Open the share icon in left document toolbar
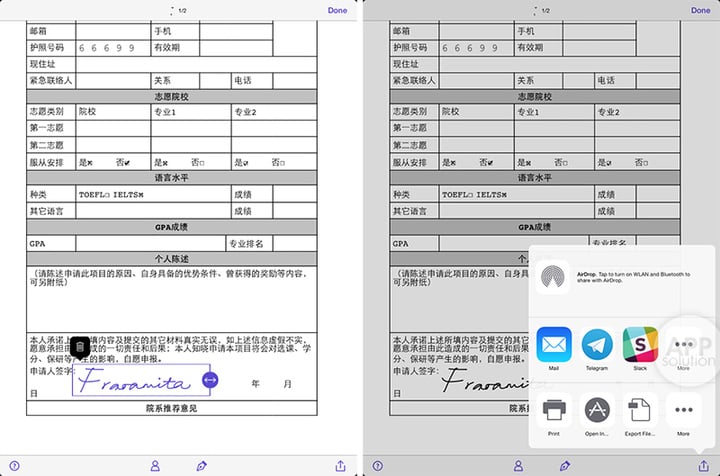The width and height of the screenshot is (720, 476). [x=340, y=465]
